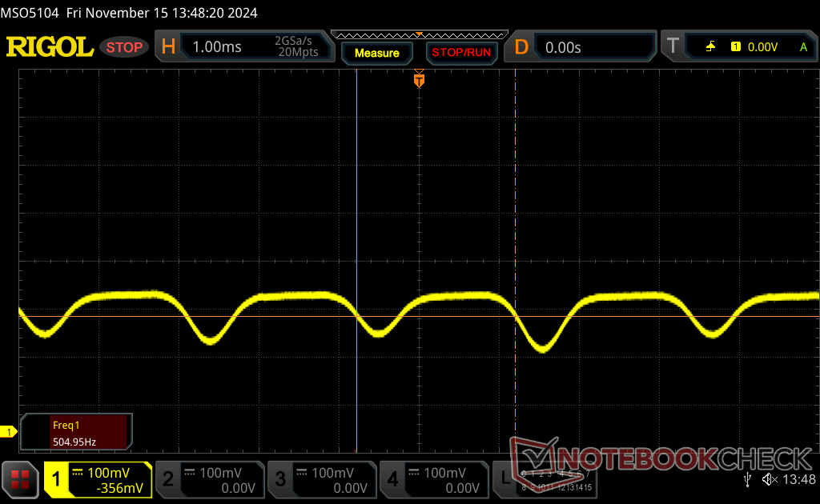Select channel 1 100mV scale setting
This screenshot has height=504, width=820.
click(x=108, y=473)
